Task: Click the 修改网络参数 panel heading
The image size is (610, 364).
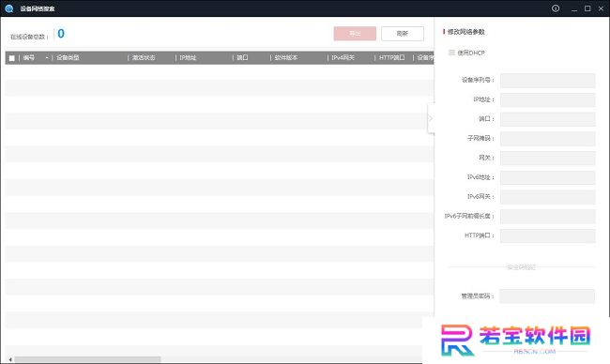Action: tap(466, 32)
